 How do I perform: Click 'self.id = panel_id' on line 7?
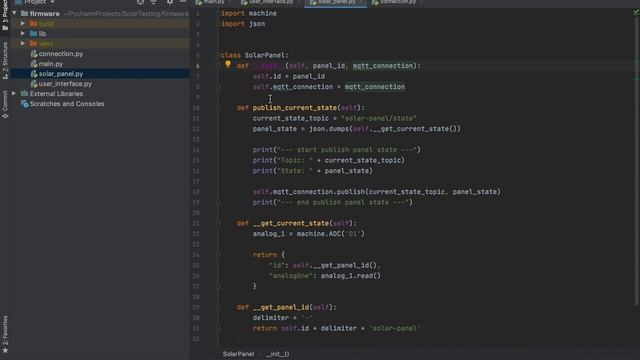click(289, 76)
